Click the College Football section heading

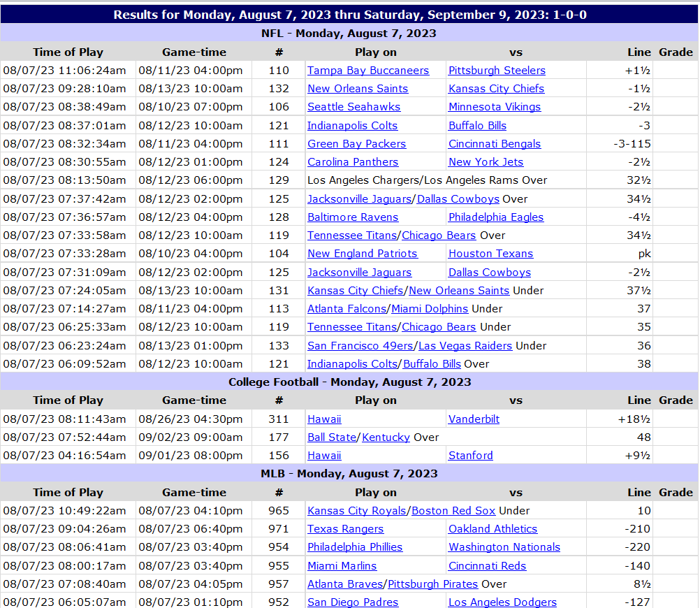(349, 382)
